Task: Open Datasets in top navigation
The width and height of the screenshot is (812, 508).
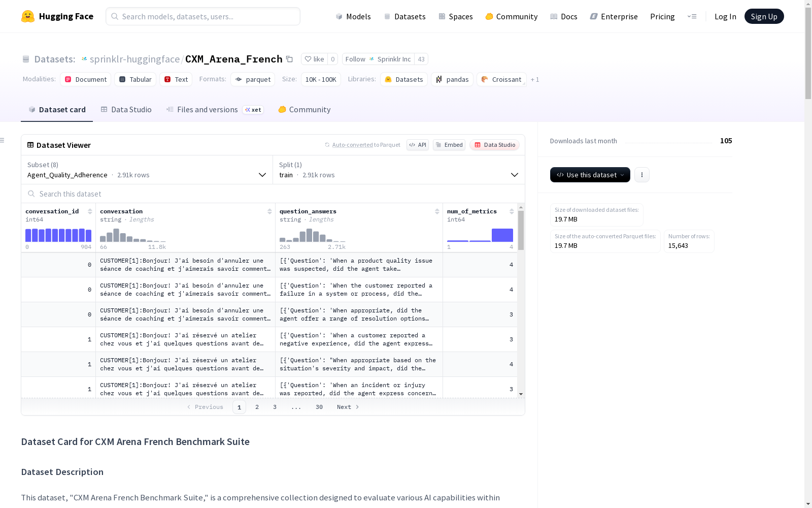Action: [404, 16]
